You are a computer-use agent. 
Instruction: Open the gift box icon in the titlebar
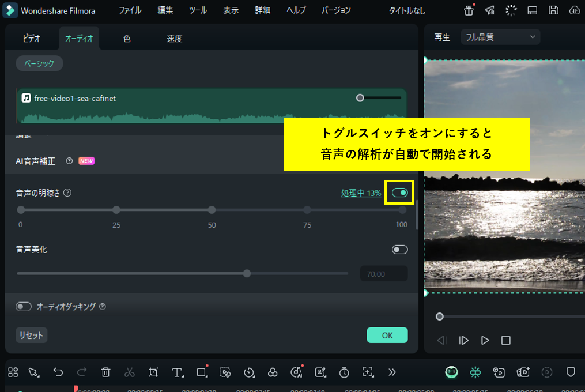pyautogui.click(x=468, y=10)
